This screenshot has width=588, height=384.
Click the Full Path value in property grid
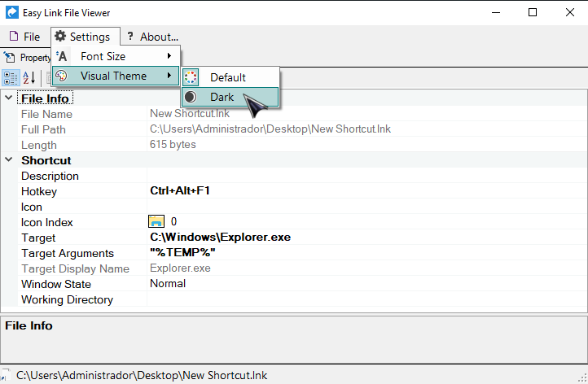click(270, 129)
